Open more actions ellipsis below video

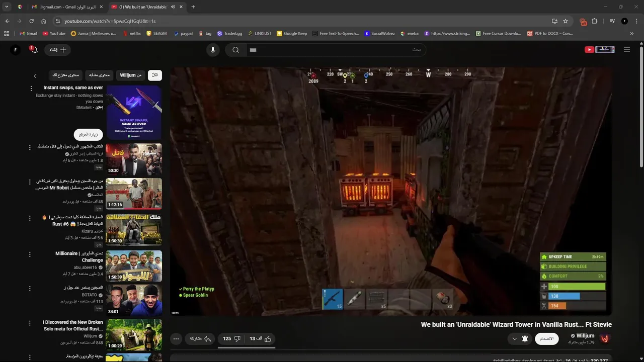click(x=176, y=339)
